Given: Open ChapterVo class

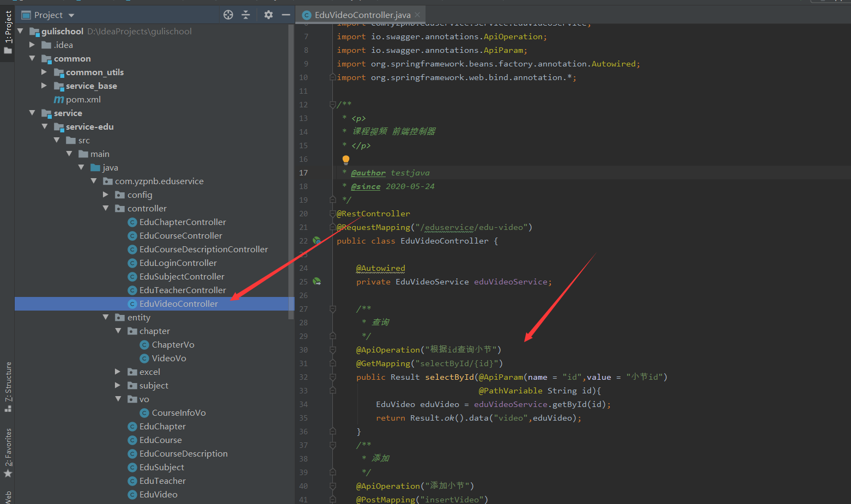Looking at the screenshot, I should tap(173, 344).
